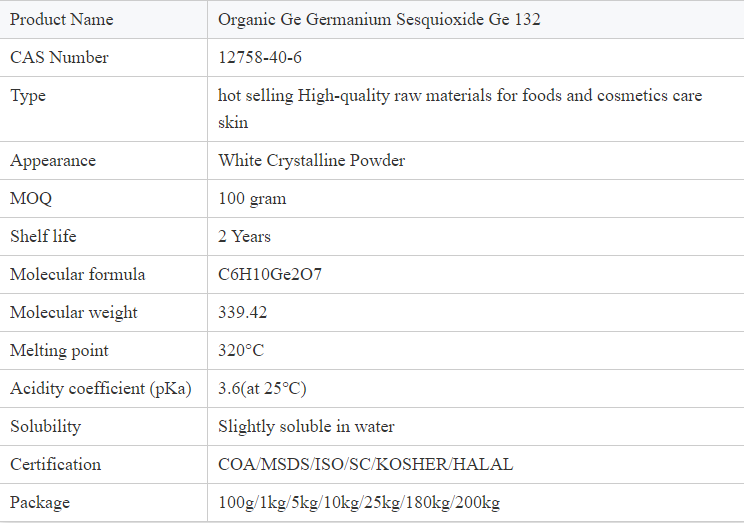Select the 2 Years value
This screenshot has height=523, width=744.
point(244,236)
